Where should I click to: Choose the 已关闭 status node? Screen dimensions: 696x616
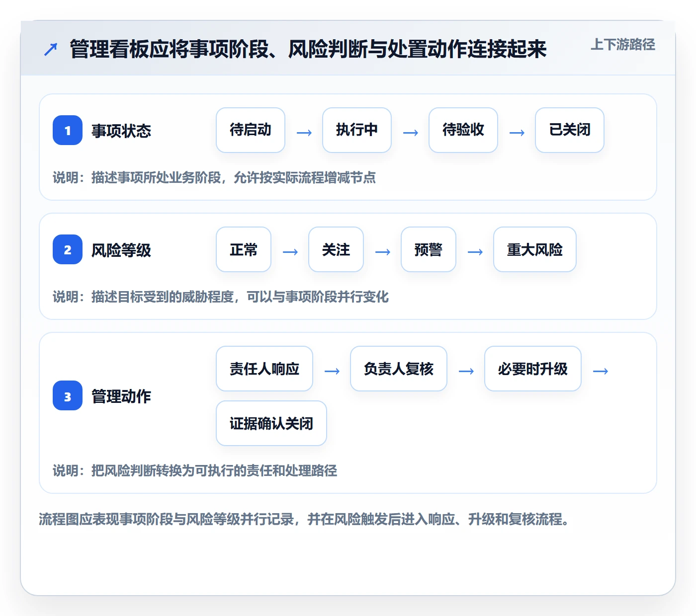point(570,130)
